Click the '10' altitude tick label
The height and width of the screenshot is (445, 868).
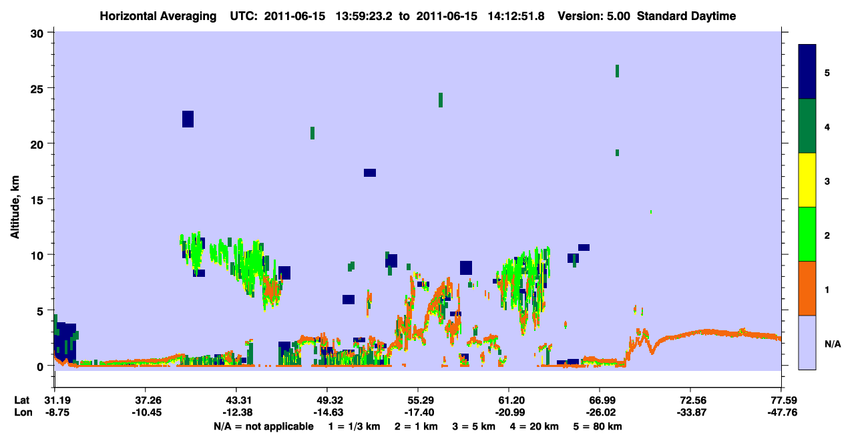[39, 255]
